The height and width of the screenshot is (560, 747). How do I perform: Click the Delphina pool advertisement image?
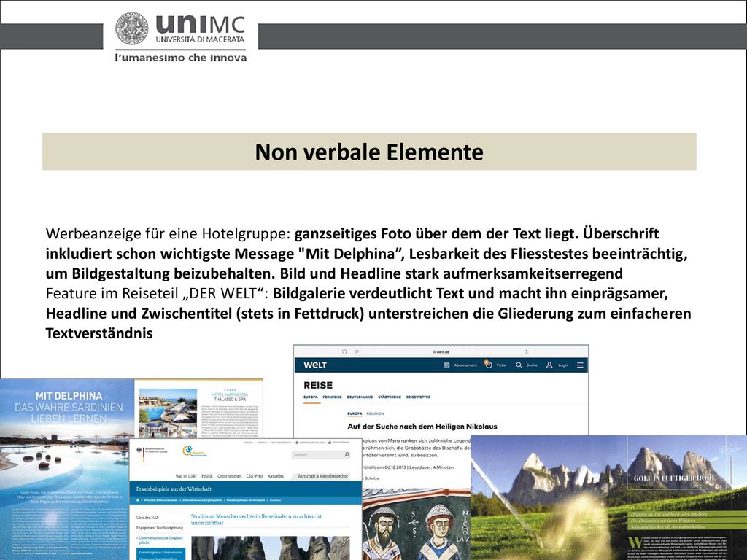66,469
